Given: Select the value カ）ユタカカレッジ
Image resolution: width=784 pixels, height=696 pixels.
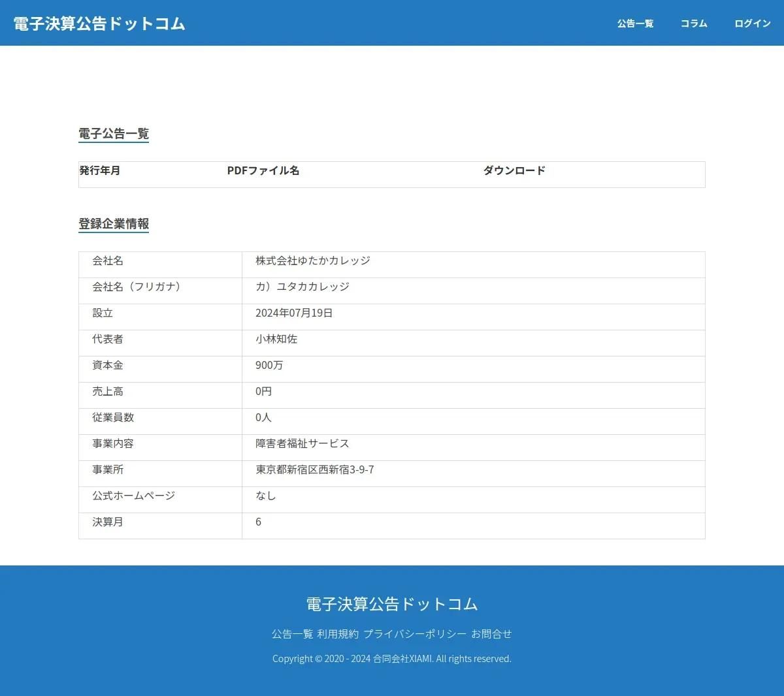Looking at the screenshot, I should coord(302,287).
